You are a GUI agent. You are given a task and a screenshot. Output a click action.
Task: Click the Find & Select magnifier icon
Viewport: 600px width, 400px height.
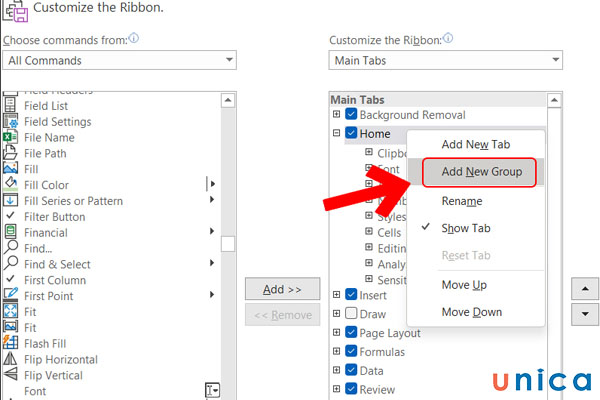[10, 264]
